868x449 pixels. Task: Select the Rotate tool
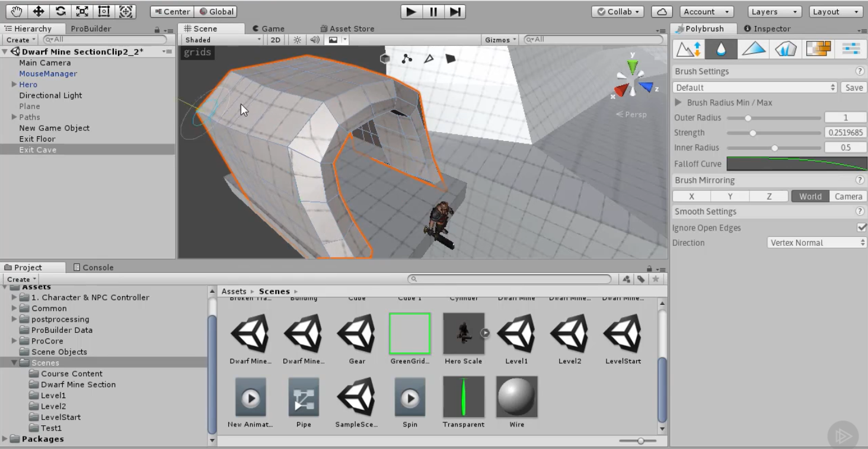click(x=60, y=11)
